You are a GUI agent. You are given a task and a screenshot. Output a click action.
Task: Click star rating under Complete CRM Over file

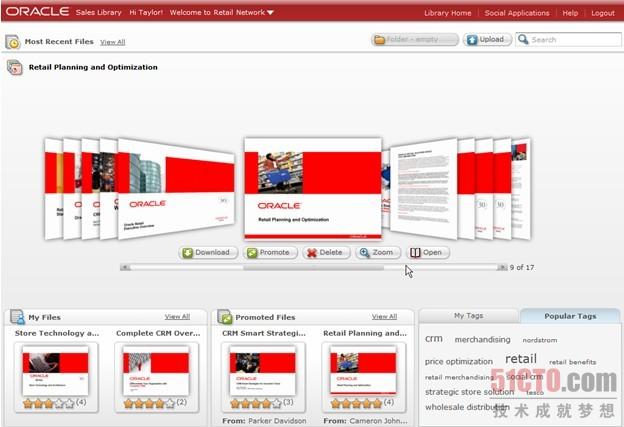pyautogui.click(x=149, y=404)
